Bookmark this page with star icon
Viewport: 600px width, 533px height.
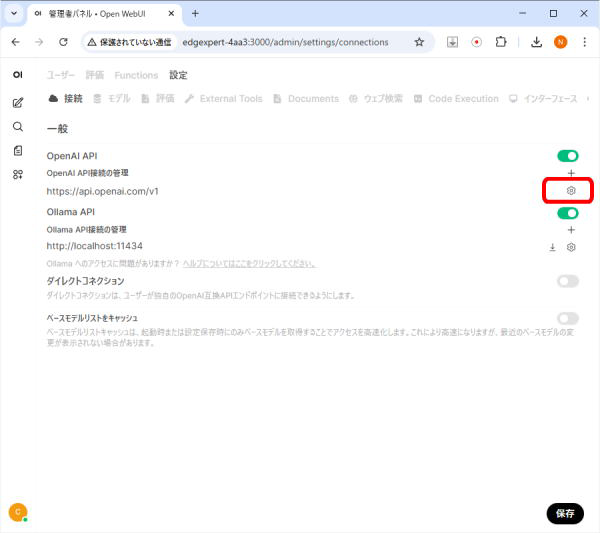419,42
